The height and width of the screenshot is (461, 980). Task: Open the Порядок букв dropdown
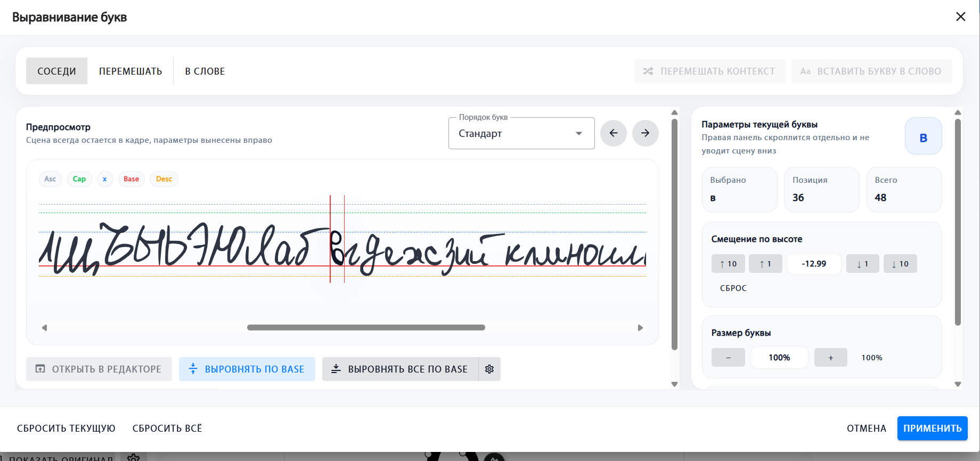[521, 133]
